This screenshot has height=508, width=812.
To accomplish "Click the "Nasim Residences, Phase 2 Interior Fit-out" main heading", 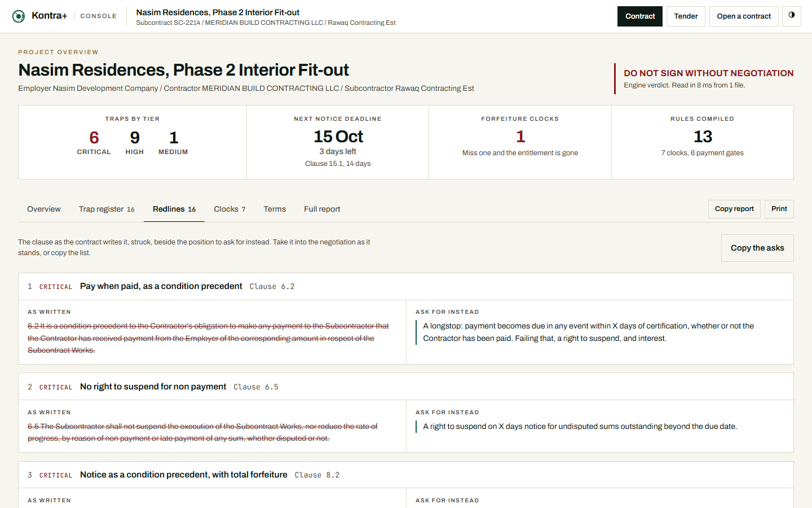I will point(183,70).
